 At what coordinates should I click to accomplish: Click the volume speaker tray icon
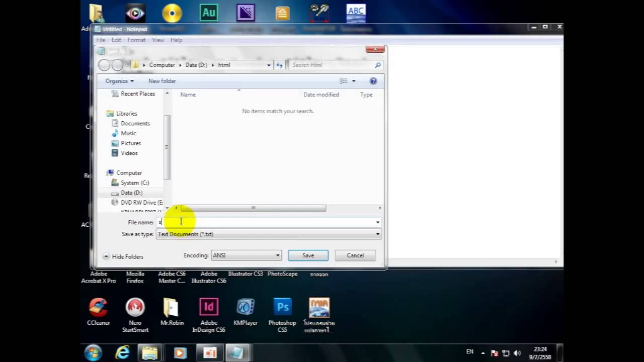[x=517, y=353]
